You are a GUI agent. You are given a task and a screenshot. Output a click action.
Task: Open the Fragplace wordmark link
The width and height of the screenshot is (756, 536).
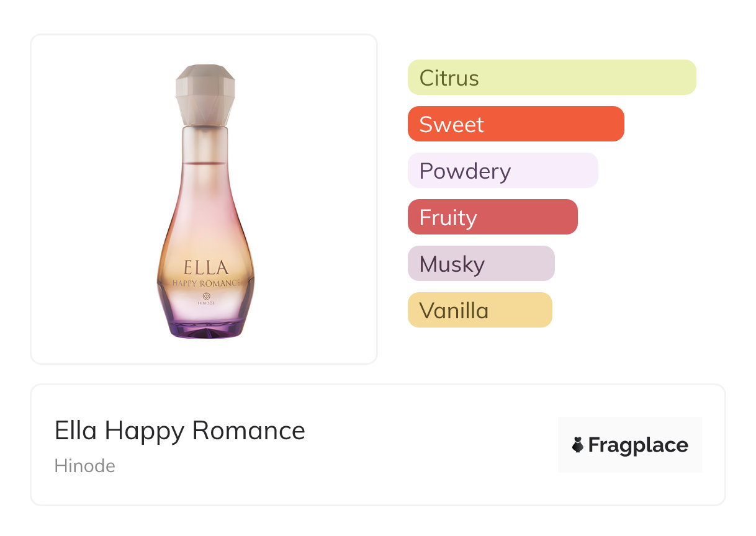click(x=637, y=445)
